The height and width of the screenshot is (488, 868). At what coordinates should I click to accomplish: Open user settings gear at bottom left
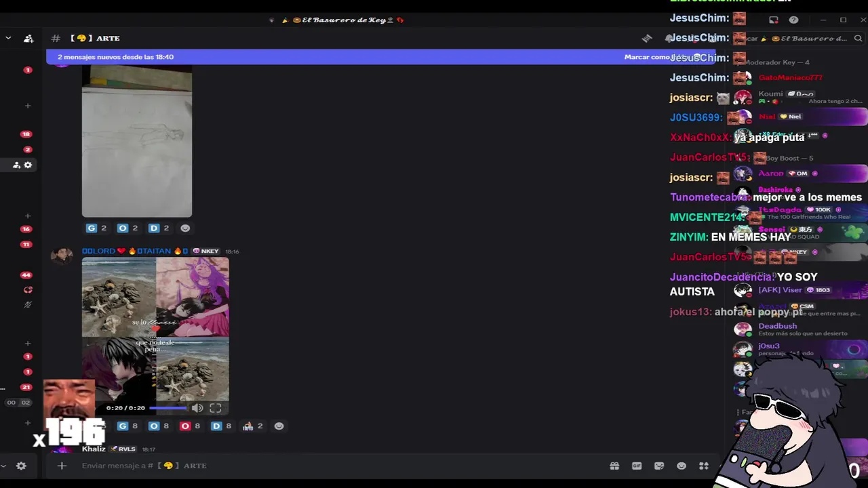[x=21, y=466]
